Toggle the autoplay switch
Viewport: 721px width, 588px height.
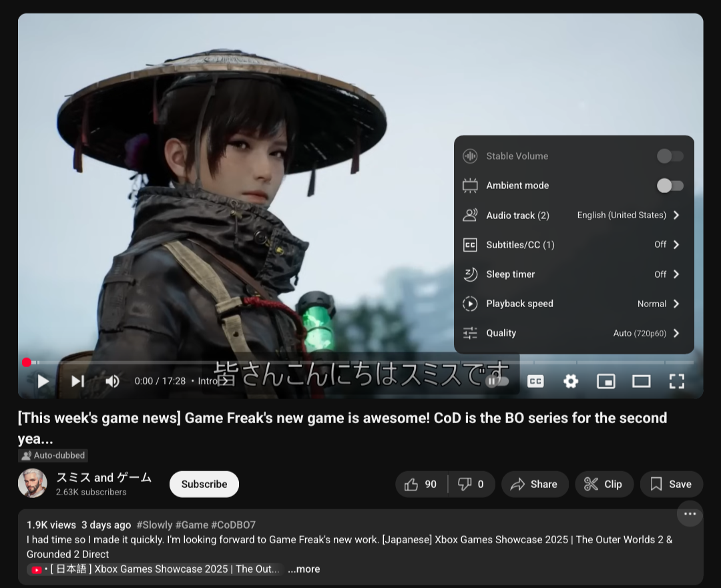click(498, 381)
